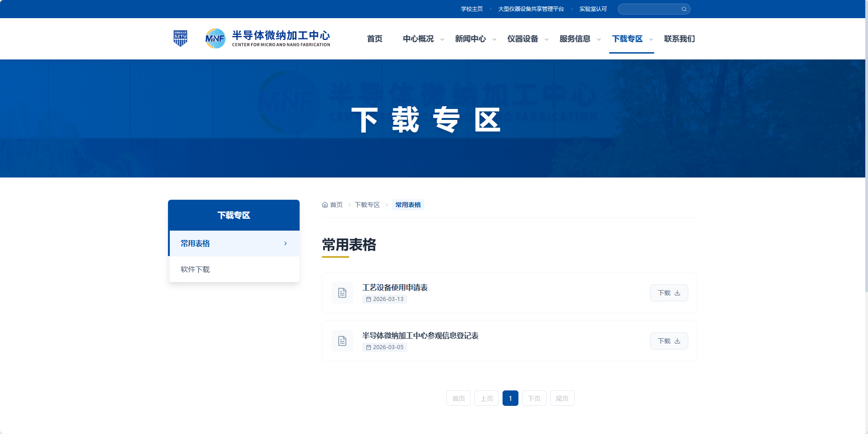Select 常用表格 sidebar item
Viewport: 868px width, 434px height.
[195, 243]
